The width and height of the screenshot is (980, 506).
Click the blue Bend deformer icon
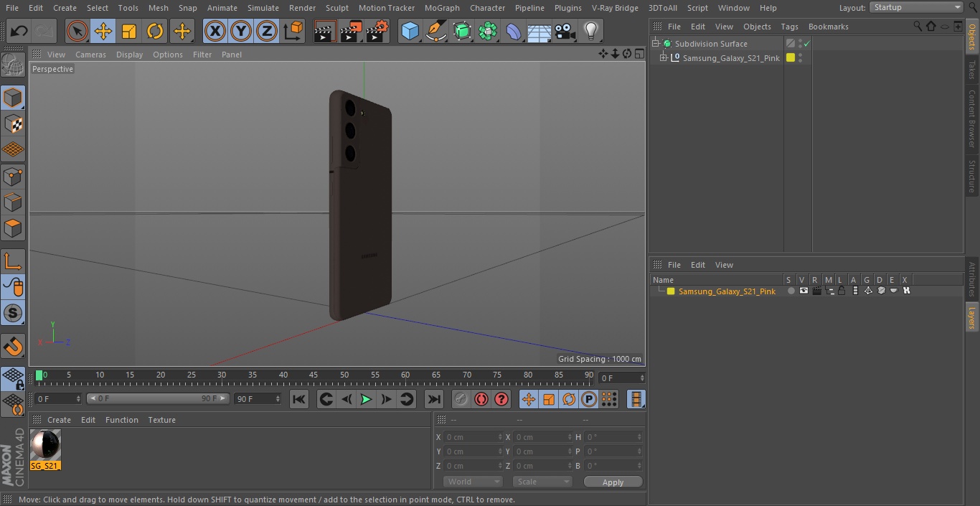click(x=514, y=32)
